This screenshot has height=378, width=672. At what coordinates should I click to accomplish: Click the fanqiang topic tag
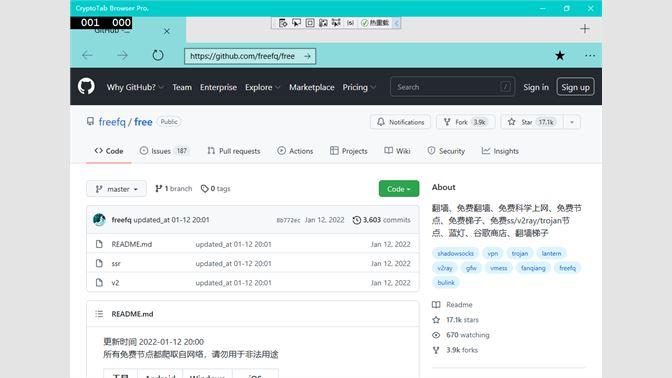tap(533, 268)
